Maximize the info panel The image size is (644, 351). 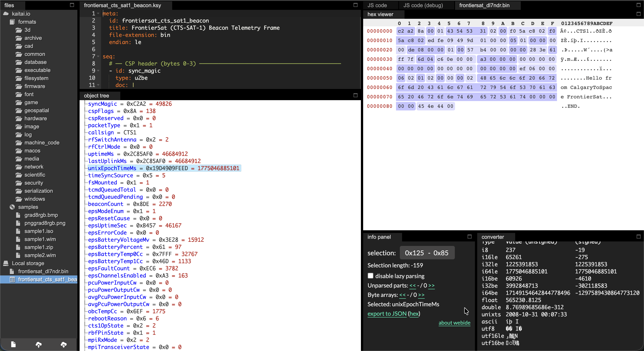[470, 237]
